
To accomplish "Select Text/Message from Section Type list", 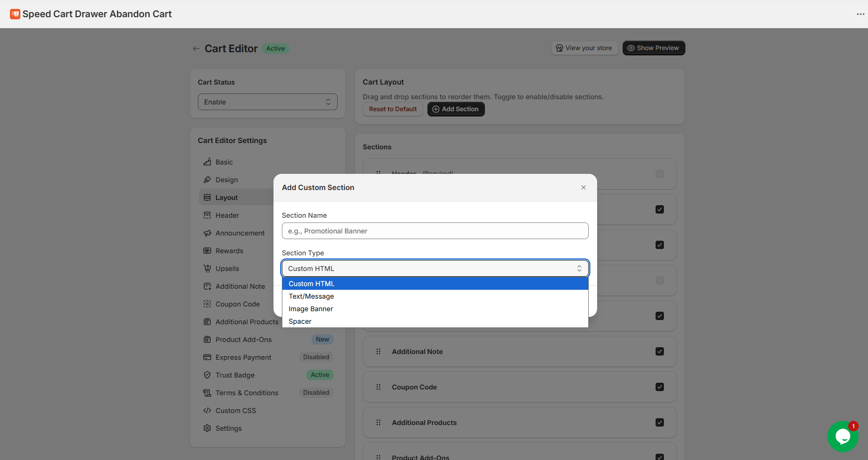I will tap(311, 296).
